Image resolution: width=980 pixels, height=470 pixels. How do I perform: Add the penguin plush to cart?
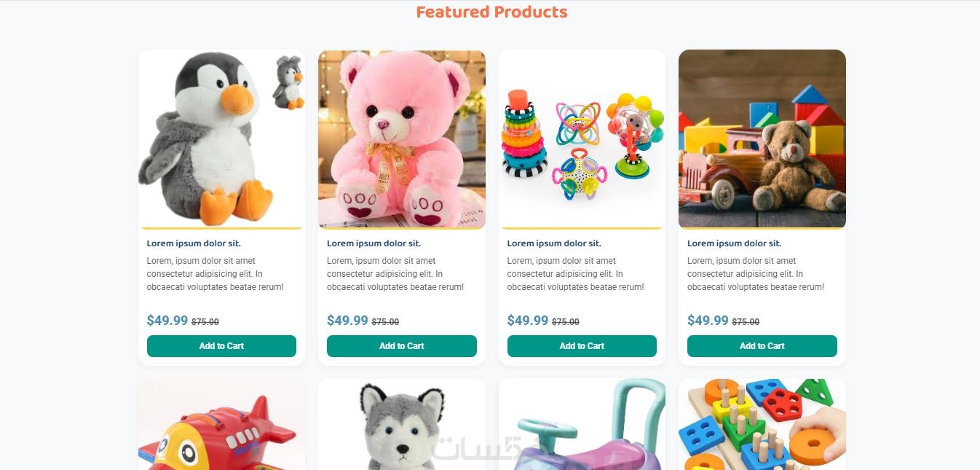(221, 346)
